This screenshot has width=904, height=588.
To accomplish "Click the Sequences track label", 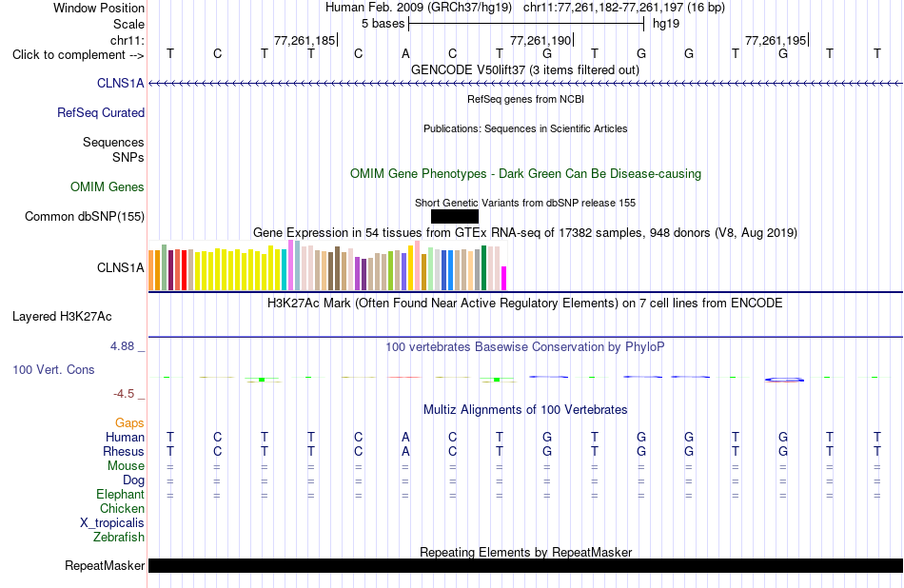I will click(113, 142).
